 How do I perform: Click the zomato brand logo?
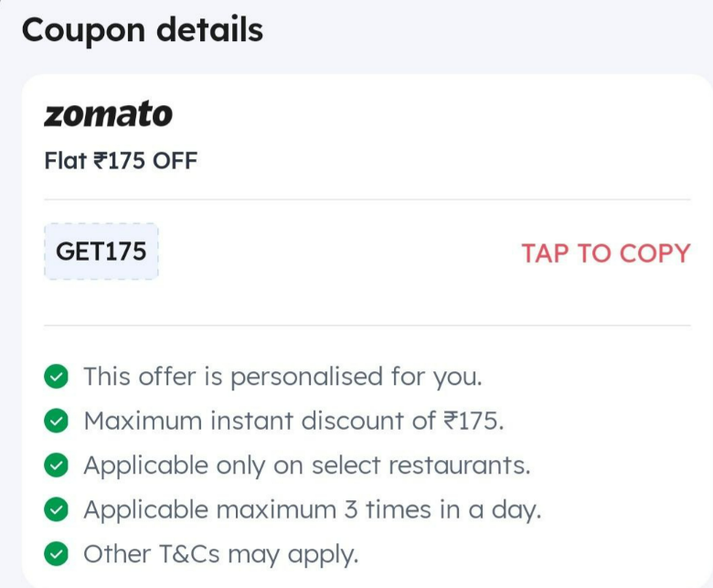108,113
